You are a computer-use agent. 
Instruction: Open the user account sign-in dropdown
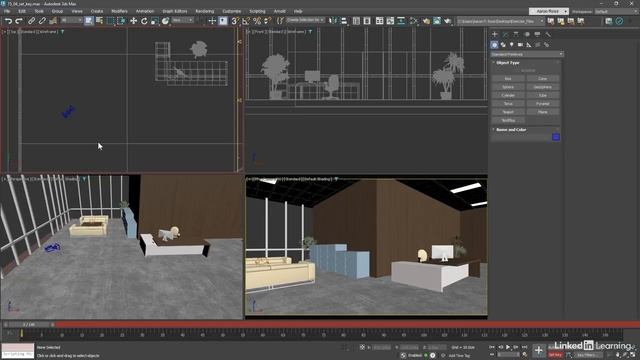point(549,11)
